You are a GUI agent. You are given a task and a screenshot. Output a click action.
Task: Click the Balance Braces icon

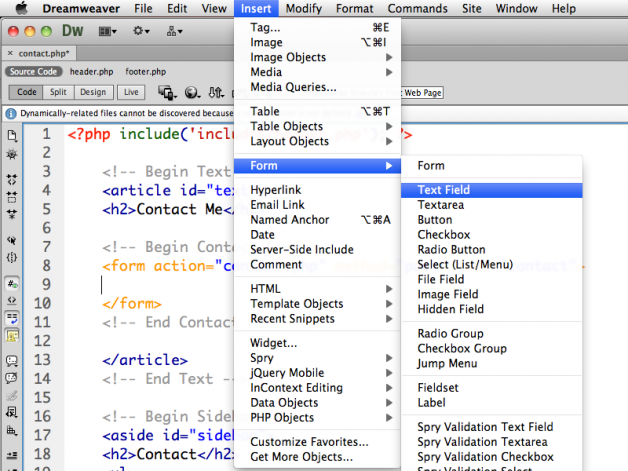pyautogui.click(x=12, y=258)
